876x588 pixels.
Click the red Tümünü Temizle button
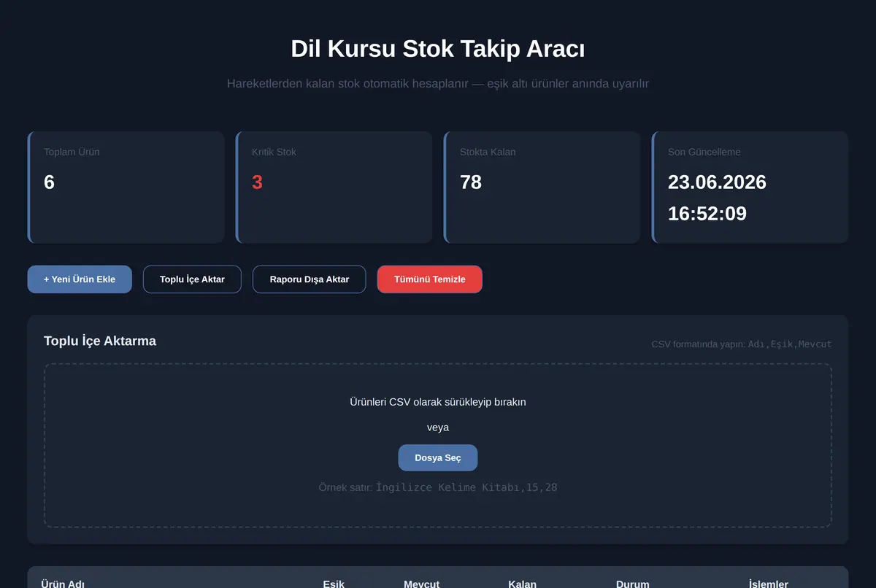pos(430,279)
